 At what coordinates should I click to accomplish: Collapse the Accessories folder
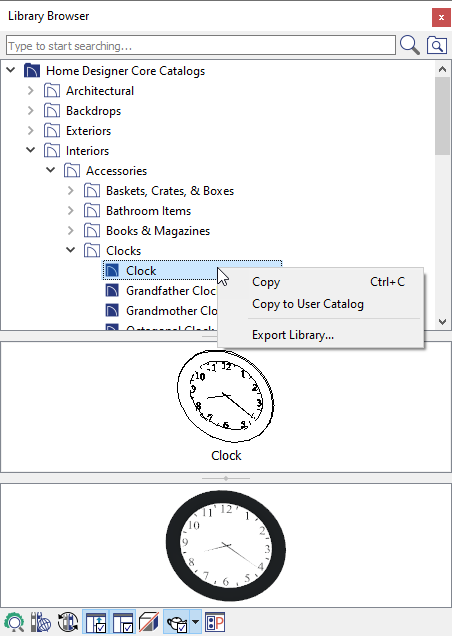click(51, 170)
